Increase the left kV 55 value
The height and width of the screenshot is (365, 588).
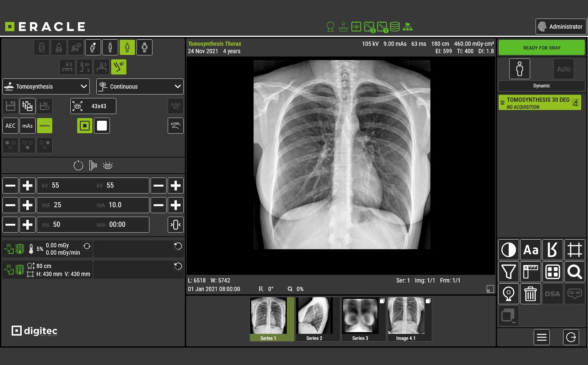[27, 185]
